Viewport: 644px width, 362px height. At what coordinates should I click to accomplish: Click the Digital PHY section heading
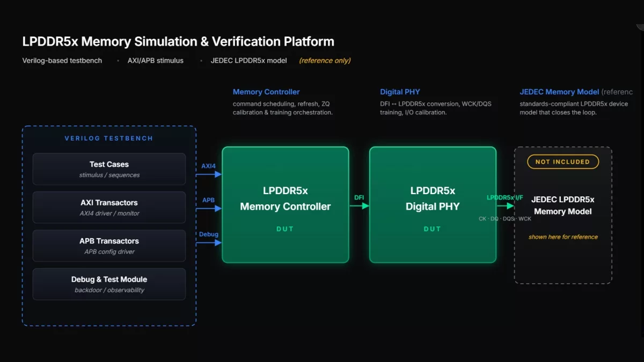[x=400, y=92]
